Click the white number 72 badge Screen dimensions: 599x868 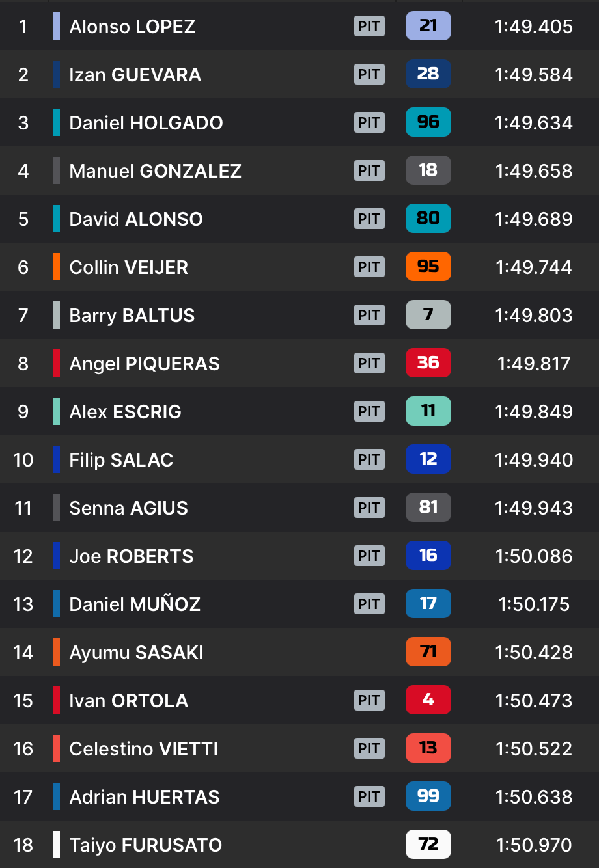(x=428, y=845)
